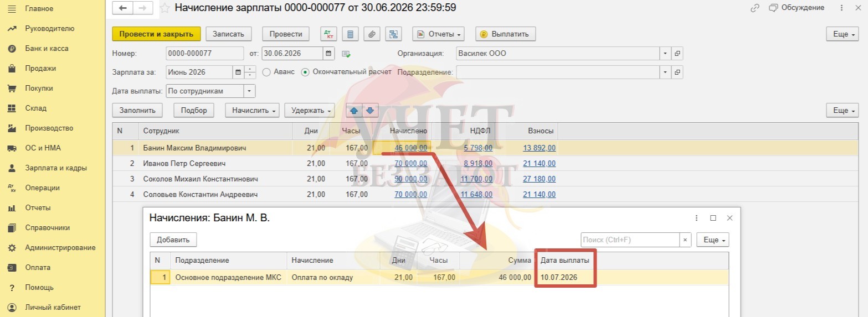This screenshot has width=868, height=317.
Task: Open Операции Дт/Кт sidebar icon
Action: (11, 188)
